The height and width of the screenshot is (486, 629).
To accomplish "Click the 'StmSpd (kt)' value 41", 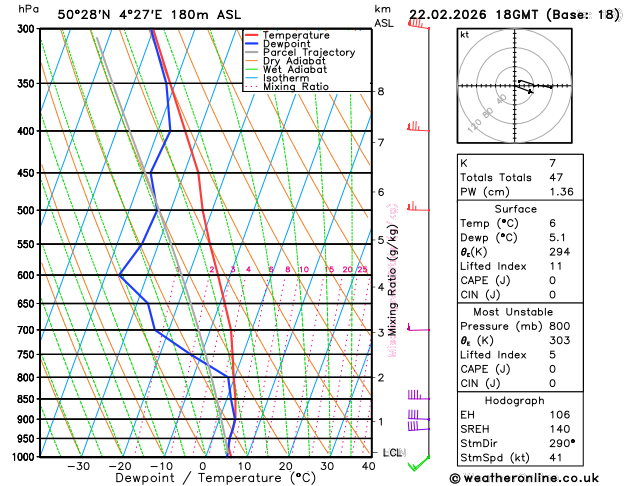I will [556, 458].
